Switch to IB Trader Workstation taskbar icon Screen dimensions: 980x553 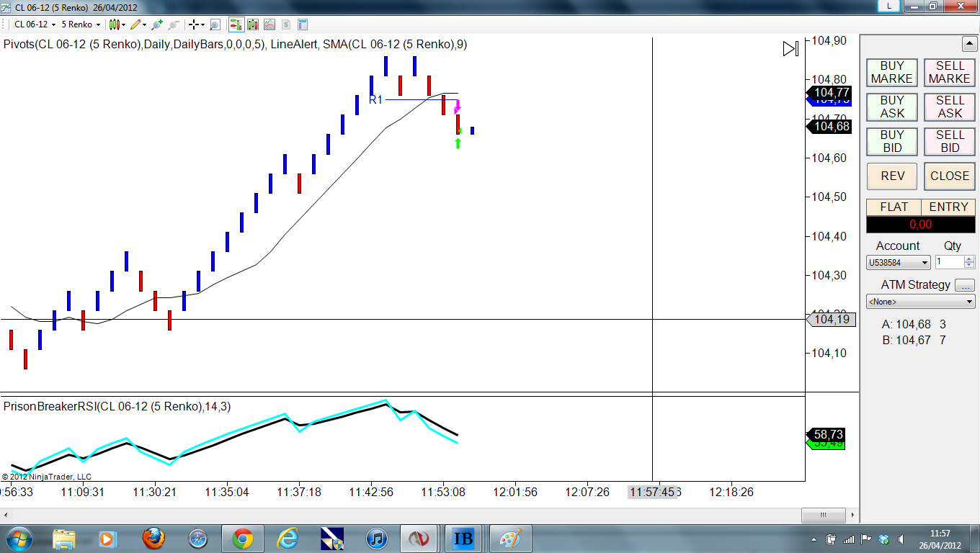tap(463, 539)
